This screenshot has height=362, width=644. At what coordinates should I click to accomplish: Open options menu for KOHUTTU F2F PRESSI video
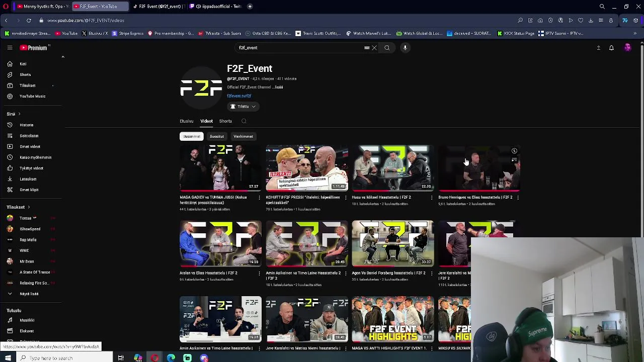click(x=345, y=198)
